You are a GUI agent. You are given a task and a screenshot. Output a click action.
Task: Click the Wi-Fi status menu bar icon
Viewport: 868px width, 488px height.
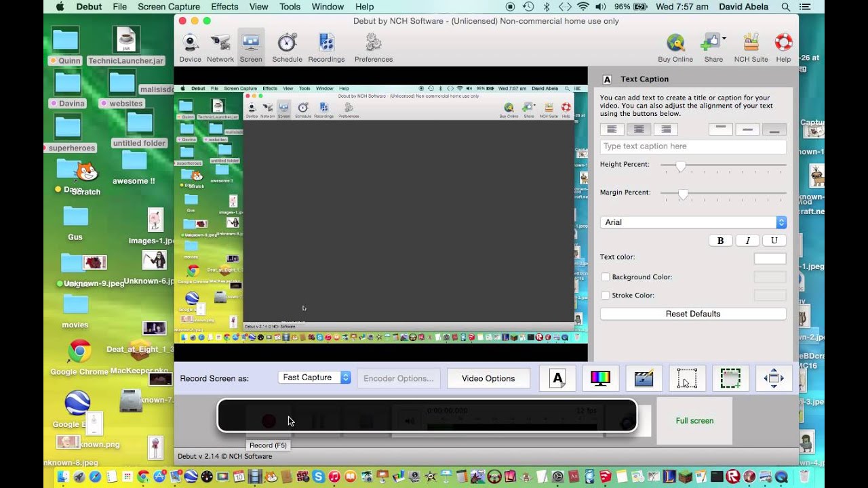point(583,7)
